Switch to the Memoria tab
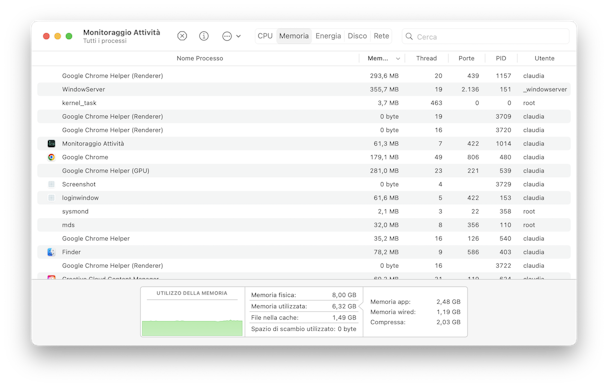Screen dimensions: 608x387 tap(294, 36)
